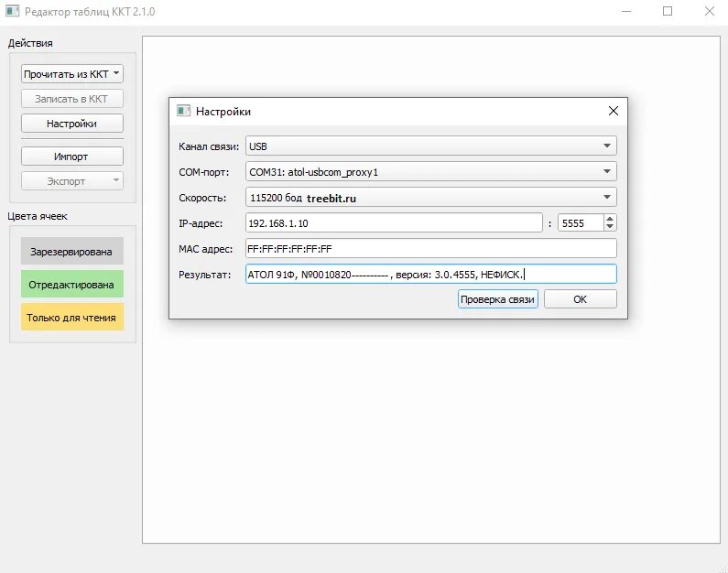The width and height of the screenshot is (728, 573).
Task: Open the Прочитать из ККТ dropdown button
Action: [x=72, y=74]
